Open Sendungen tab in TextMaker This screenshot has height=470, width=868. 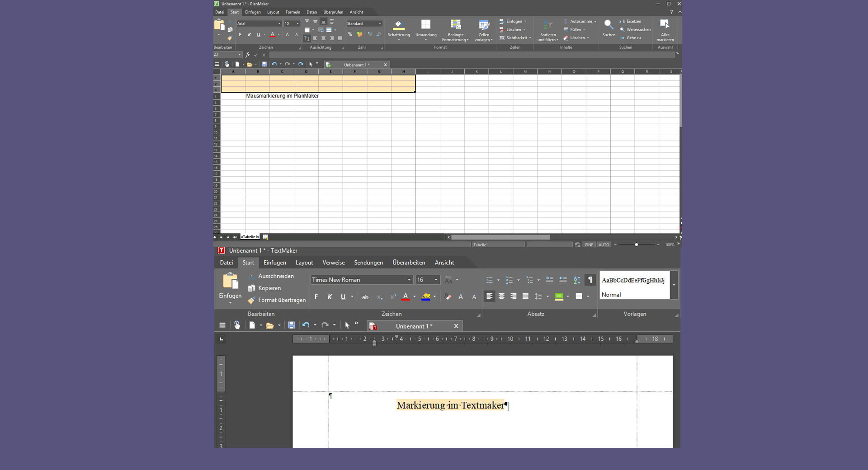pyautogui.click(x=368, y=263)
